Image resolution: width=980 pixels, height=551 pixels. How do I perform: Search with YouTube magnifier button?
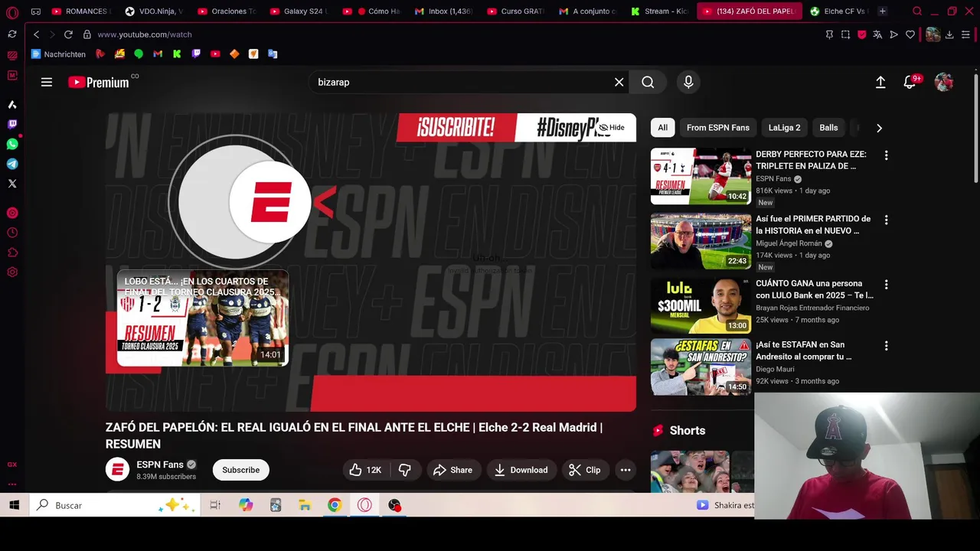pos(648,82)
